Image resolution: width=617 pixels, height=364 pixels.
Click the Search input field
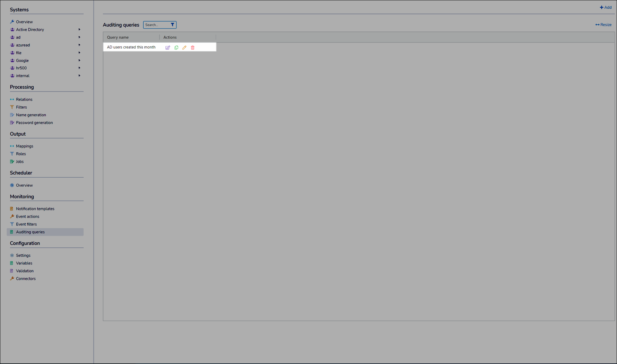[x=156, y=25]
